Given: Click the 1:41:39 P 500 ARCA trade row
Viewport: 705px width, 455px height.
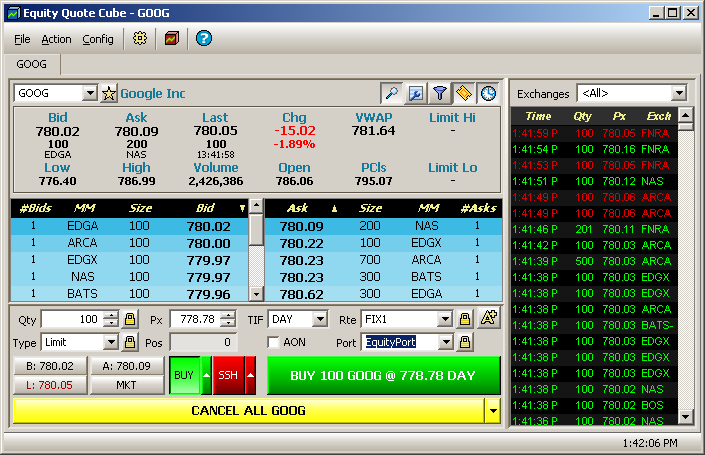Looking at the screenshot, I should click(x=594, y=261).
